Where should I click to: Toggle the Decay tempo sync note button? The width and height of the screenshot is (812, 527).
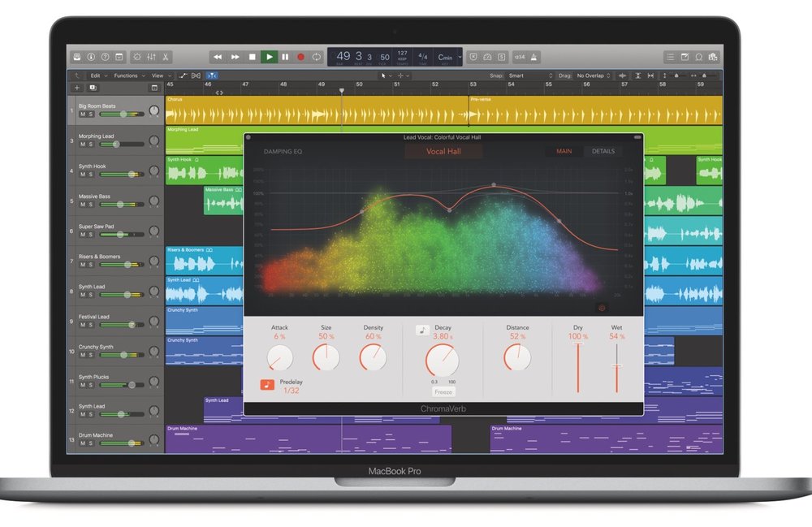coord(422,330)
